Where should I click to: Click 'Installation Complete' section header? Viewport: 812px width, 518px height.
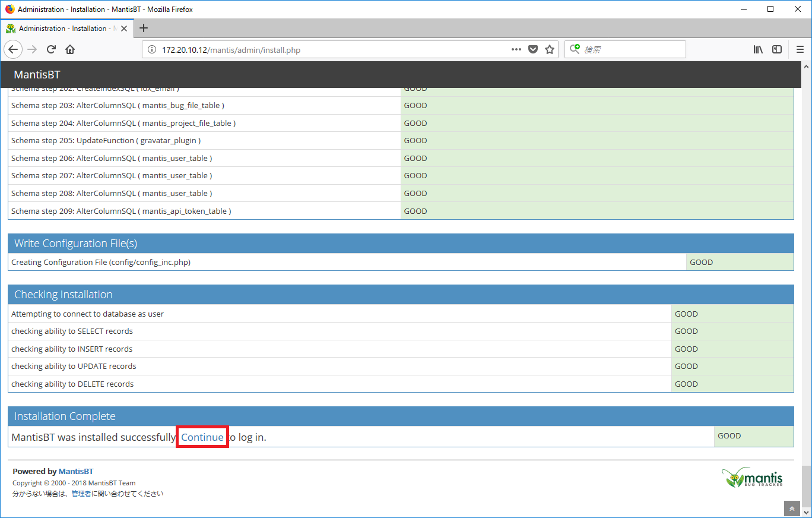401,416
